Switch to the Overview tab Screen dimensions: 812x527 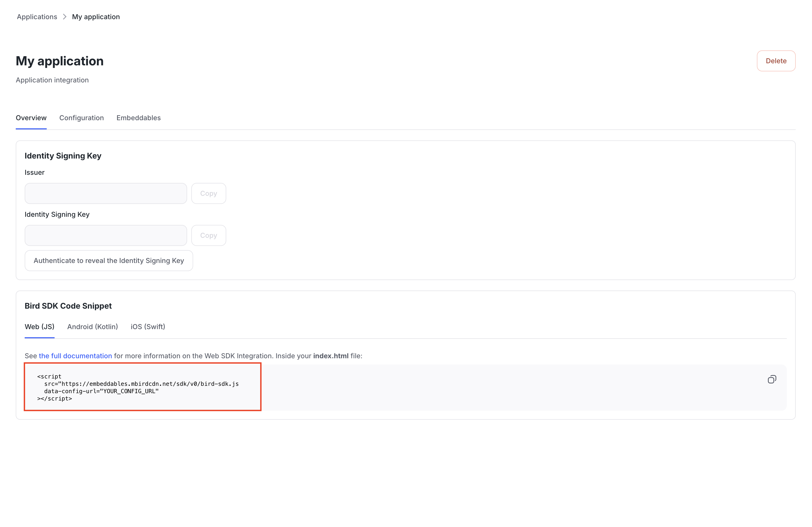(x=31, y=118)
